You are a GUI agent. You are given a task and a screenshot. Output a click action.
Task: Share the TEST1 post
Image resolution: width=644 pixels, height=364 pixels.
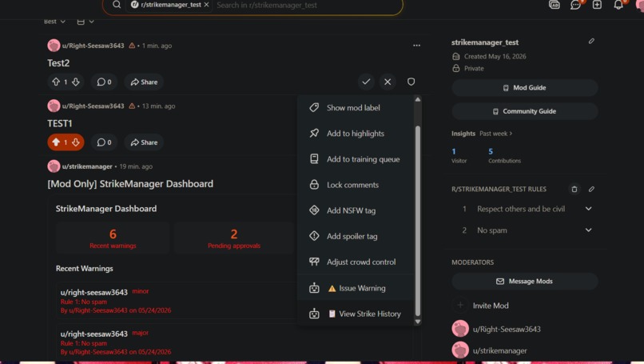tap(144, 142)
